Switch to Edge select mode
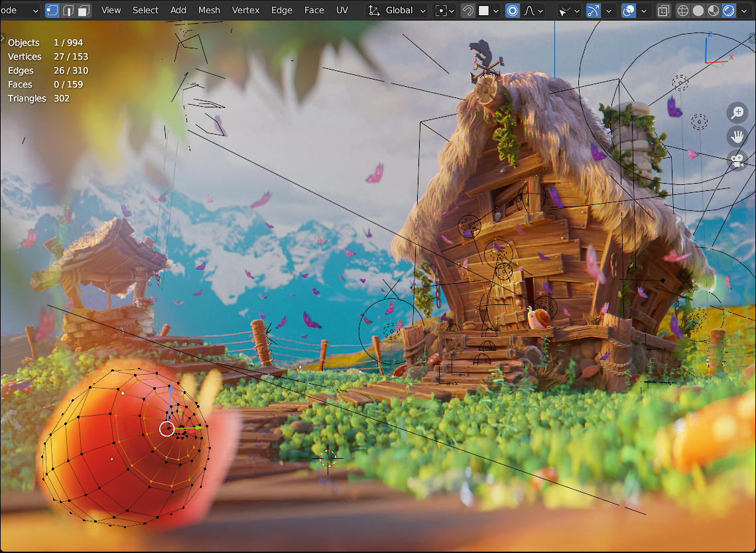Screen dimensions: 756x553 pos(68,11)
